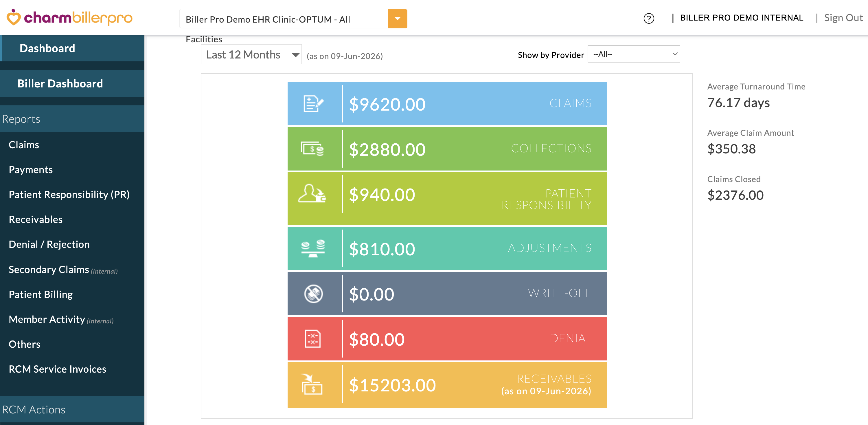The width and height of the screenshot is (868, 425).
Task: Open the Last 12 Months period dropdown
Action: point(251,55)
